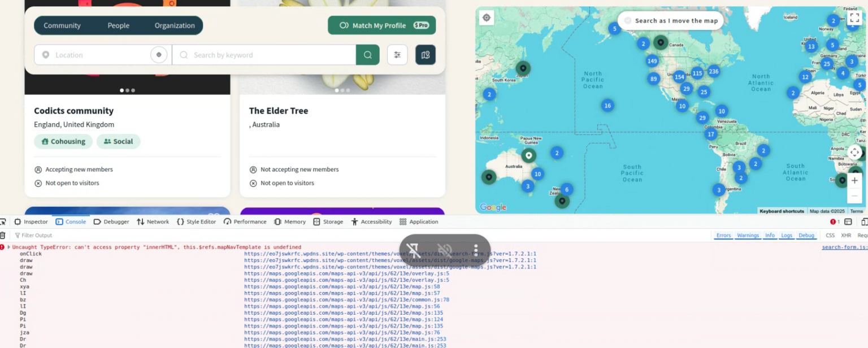
Task: Expand the Uncaught TypeError stack trace
Action: click(8, 247)
